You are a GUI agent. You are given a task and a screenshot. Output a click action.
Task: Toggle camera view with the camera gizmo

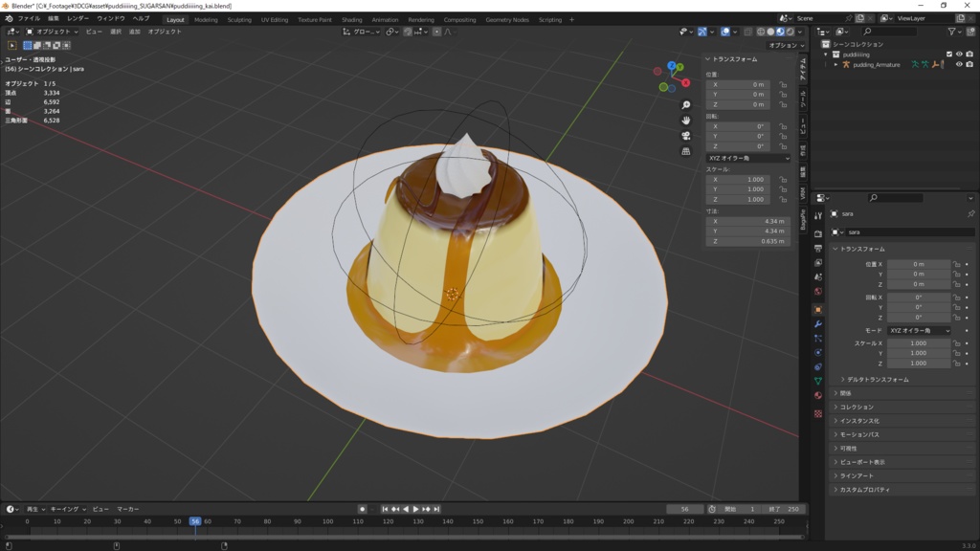click(x=686, y=136)
